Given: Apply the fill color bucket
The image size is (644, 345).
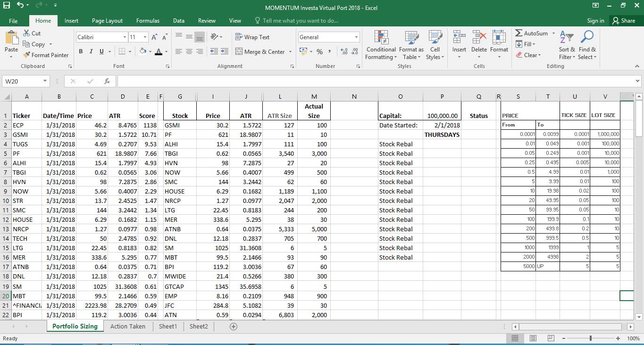Looking at the screenshot, I should coord(143,51).
